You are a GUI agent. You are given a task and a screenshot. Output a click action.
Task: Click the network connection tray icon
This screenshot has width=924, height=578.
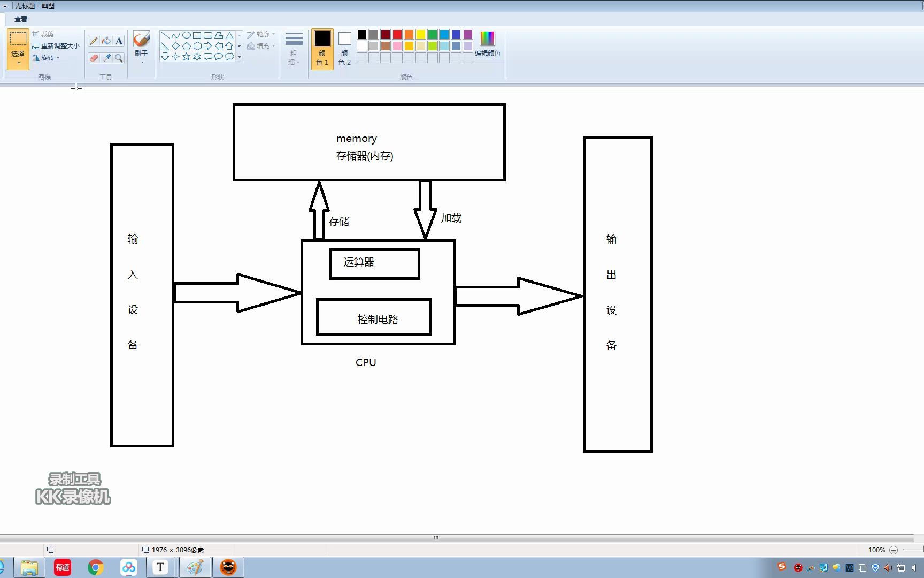pos(901,568)
